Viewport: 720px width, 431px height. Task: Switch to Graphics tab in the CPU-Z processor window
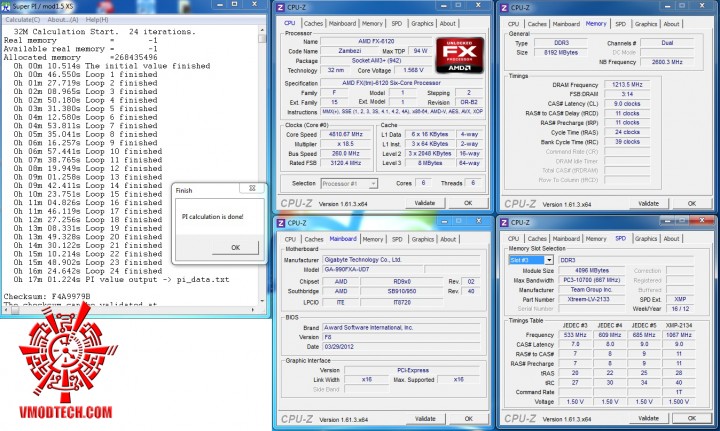pyautogui.click(x=422, y=23)
